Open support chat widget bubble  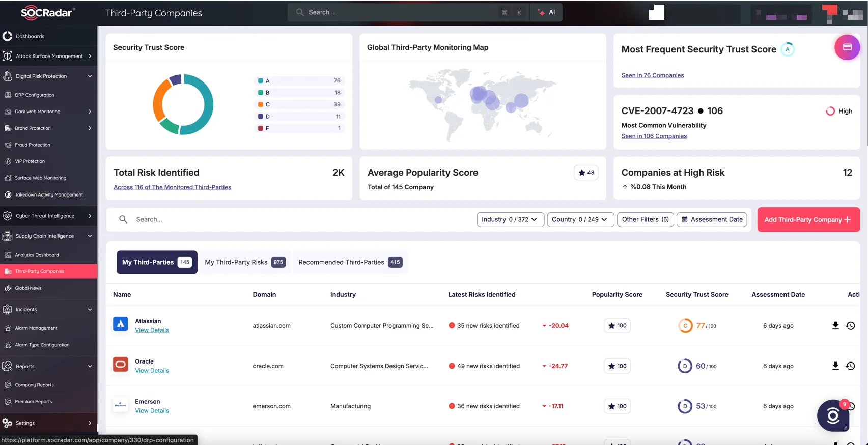pyautogui.click(x=833, y=415)
